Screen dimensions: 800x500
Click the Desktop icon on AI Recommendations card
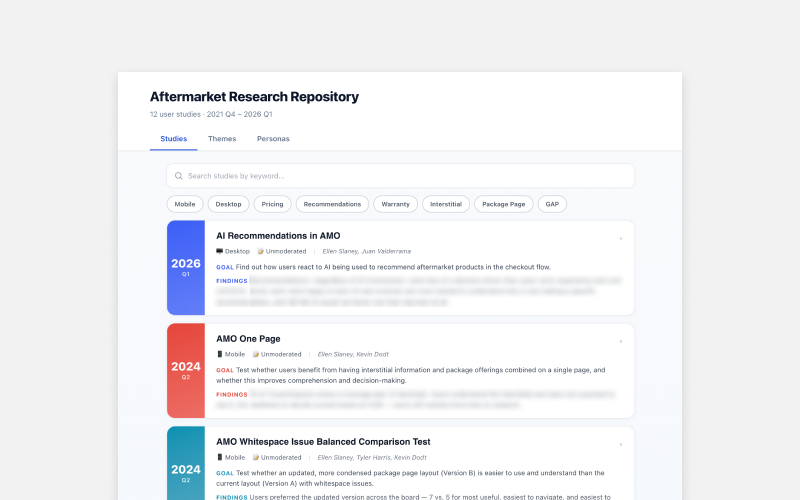(220, 251)
